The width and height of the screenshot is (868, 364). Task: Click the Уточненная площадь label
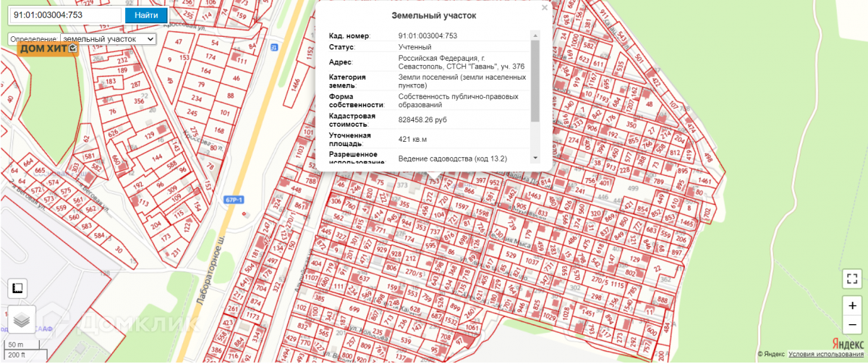[350, 139]
